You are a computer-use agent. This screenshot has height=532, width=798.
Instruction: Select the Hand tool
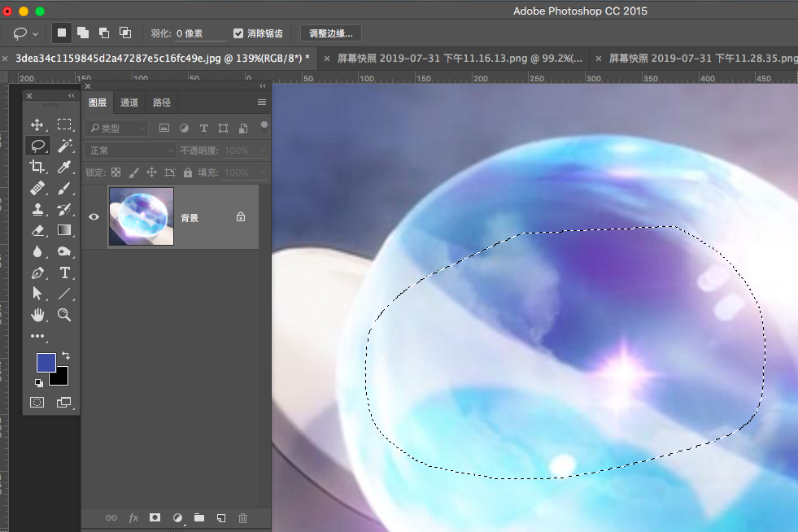pyautogui.click(x=37, y=315)
